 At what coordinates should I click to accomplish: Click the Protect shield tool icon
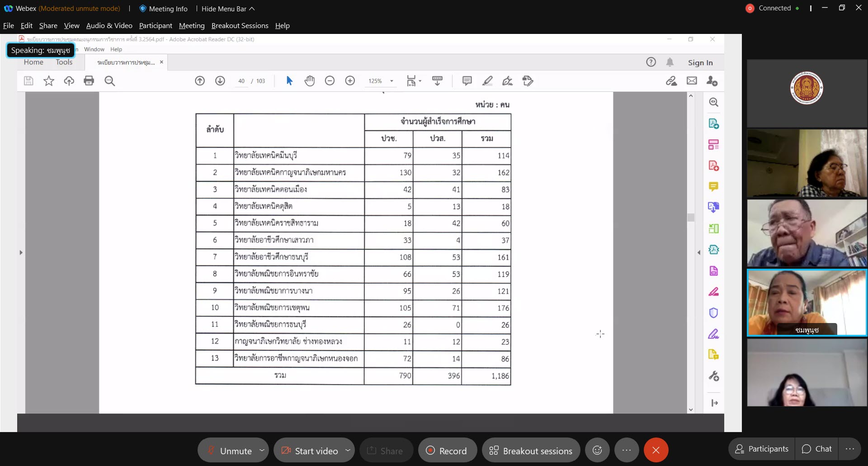714,313
